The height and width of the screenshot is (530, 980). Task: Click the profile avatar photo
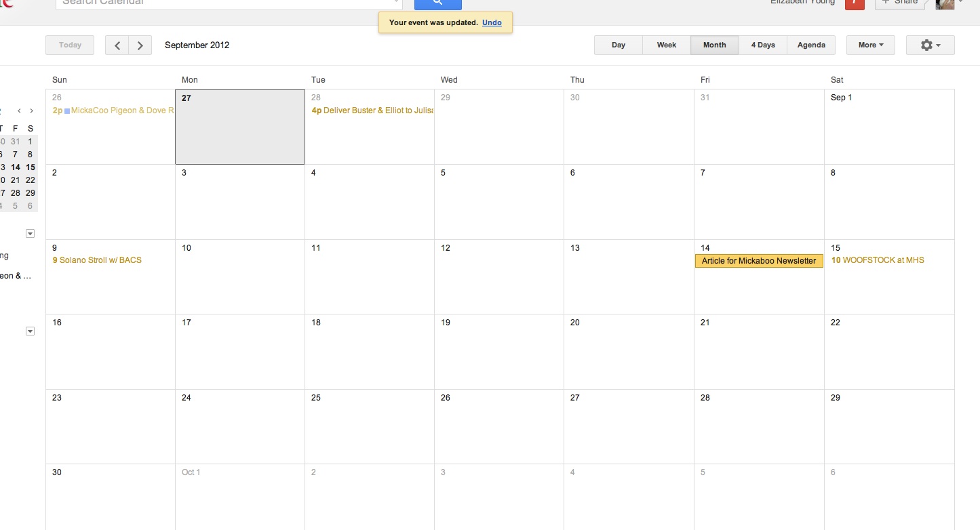pyautogui.click(x=945, y=4)
